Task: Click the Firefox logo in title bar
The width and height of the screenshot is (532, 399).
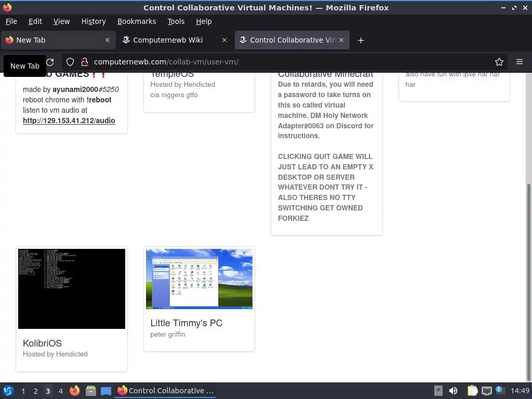Action: coord(7,7)
